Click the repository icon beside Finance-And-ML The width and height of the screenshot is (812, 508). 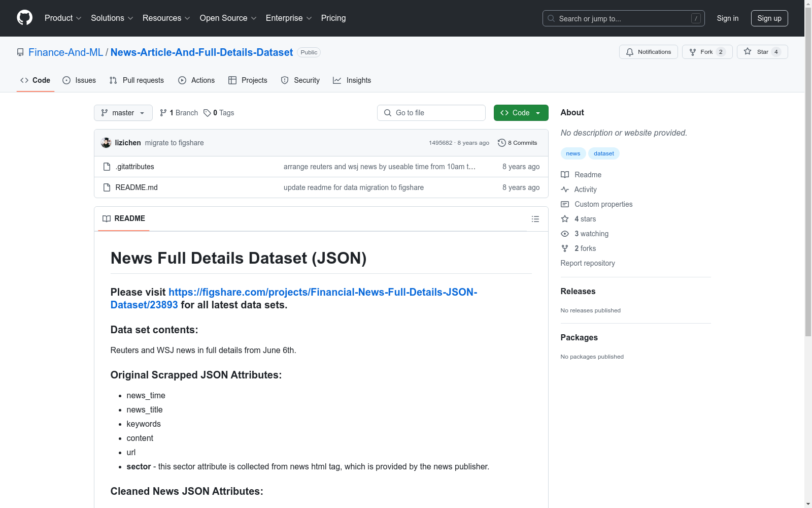coord(20,52)
